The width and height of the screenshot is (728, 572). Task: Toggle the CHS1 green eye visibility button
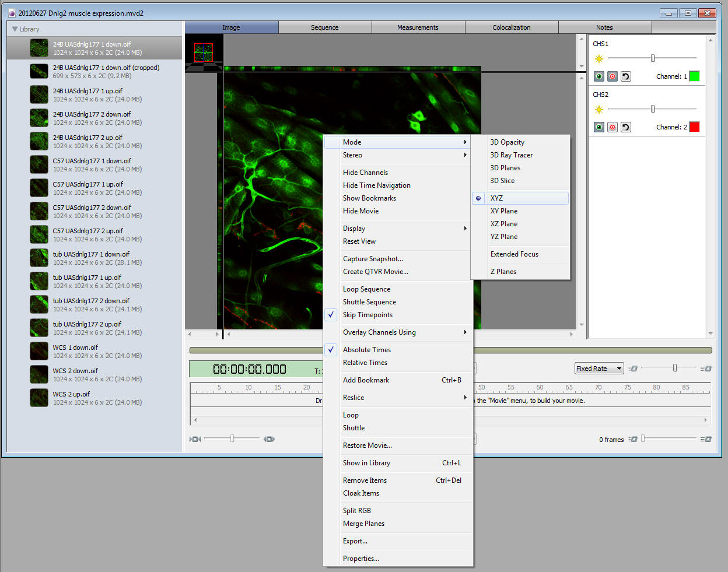pos(599,76)
